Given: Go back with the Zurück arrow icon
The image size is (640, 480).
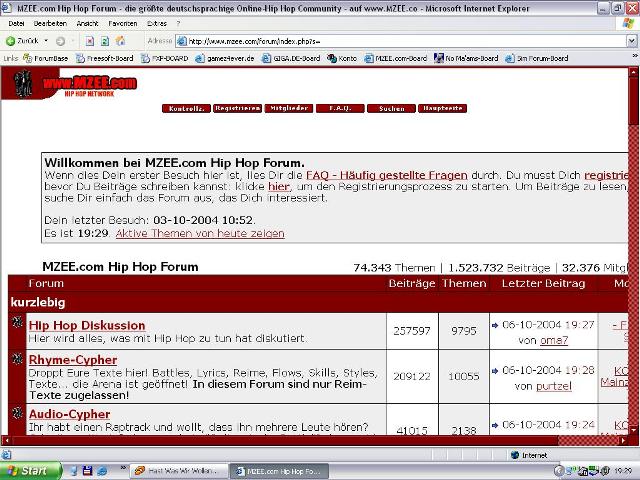Looking at the screenshot, I should pyautogui.click(x=10, y=41).
